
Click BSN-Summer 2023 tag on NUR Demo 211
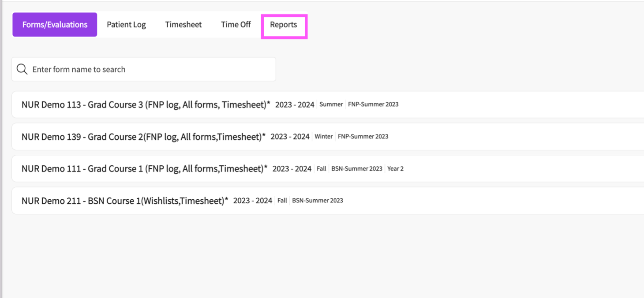coord(318,201)
